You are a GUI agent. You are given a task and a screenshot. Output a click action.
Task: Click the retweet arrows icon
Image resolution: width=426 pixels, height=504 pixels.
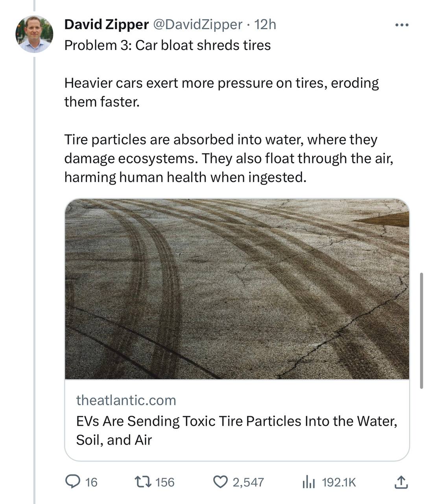(142, 481)
